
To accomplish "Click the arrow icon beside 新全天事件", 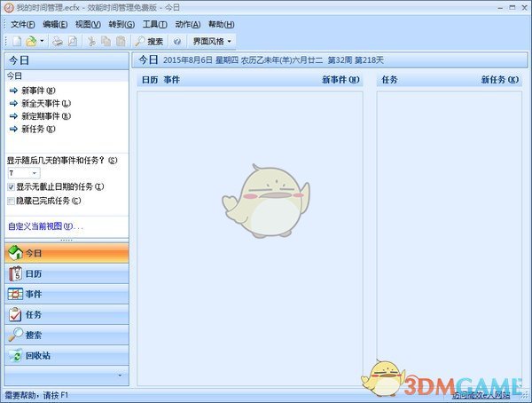I will [x=13, y=103].
